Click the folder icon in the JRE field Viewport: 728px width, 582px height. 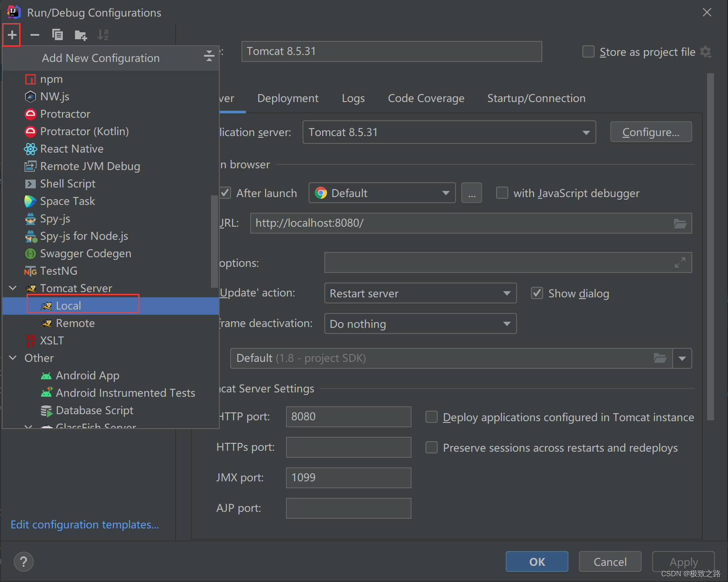pos(660,358)
